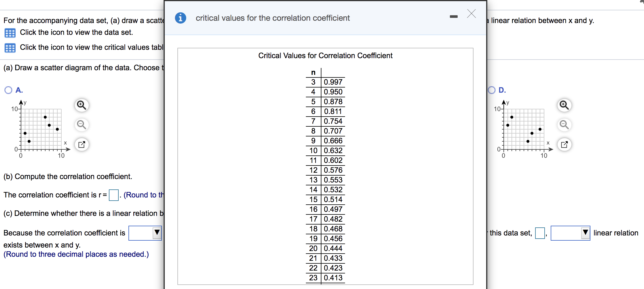Click the '(b) Compute the correlation coefficient.' text

click(68, 176)
